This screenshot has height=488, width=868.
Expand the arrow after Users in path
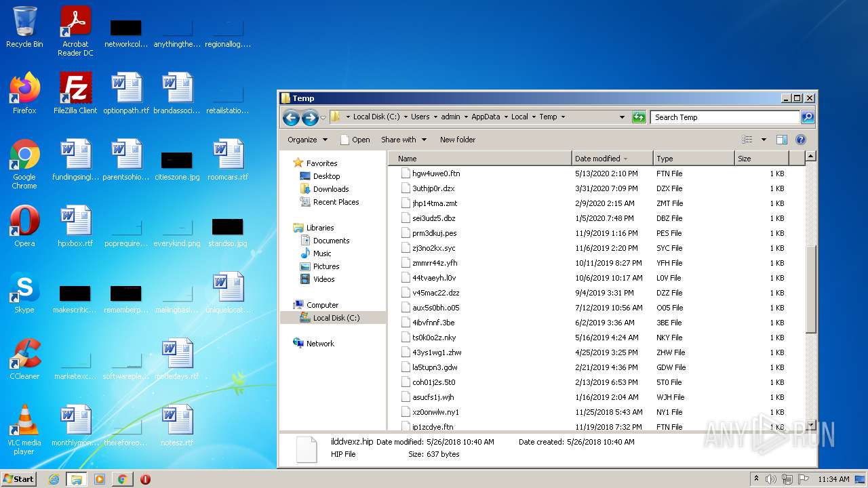[x=435, y=117]
